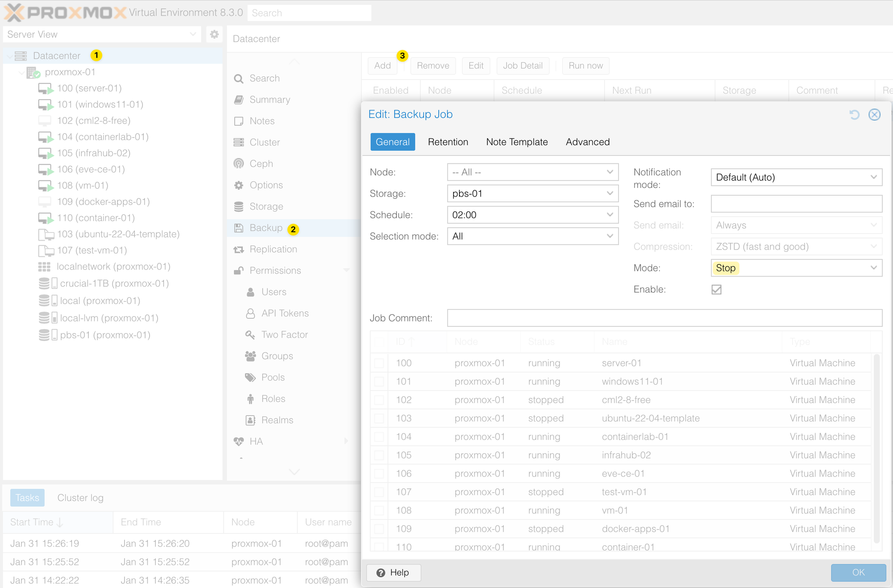Check the box for VM 100 server-01
Viewport: 893px width, 588px height.
[379, 363]
